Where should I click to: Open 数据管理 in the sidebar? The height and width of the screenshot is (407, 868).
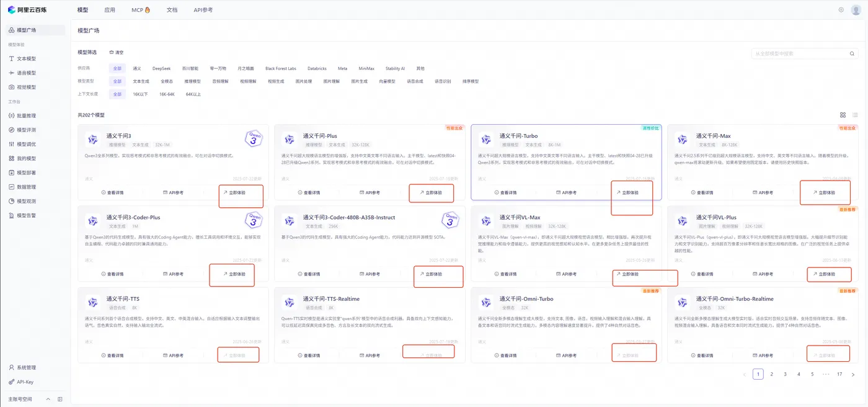(x=22, y=187)
